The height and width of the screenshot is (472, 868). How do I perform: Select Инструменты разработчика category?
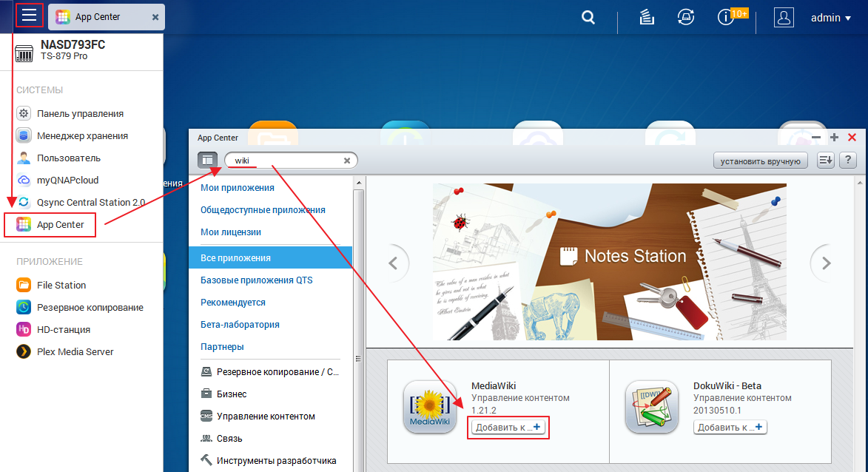(269, 460)
